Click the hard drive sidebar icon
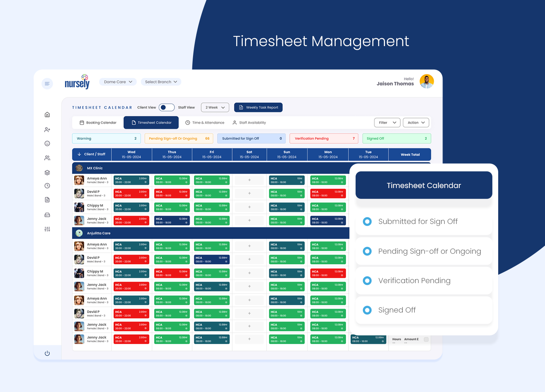545x392 pixels. point(47,215)
